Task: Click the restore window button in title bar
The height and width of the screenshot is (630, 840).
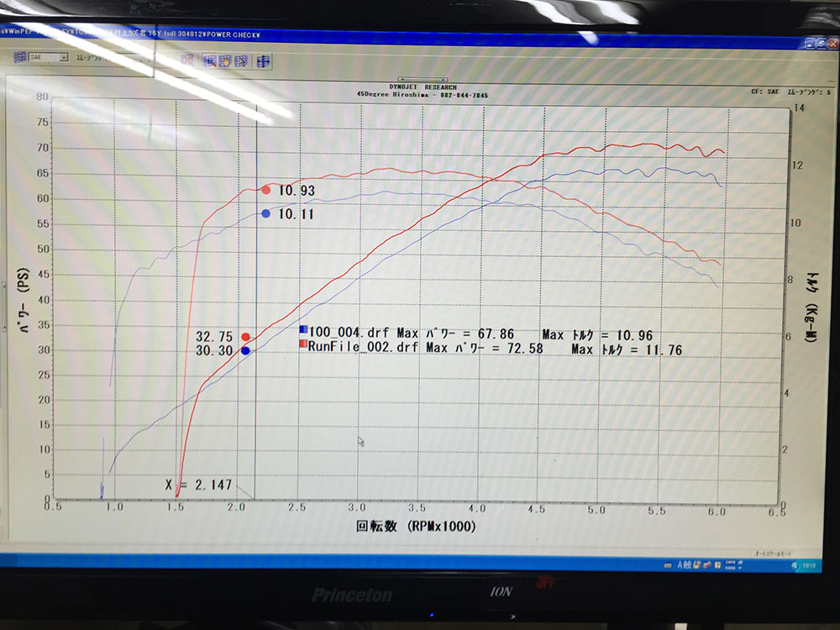Action: [821, 44]
